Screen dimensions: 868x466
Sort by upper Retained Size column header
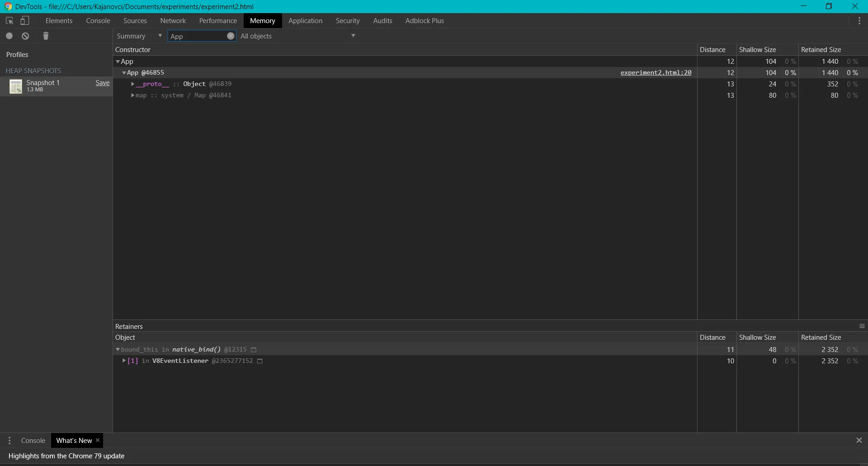click(x=833, y=50)
